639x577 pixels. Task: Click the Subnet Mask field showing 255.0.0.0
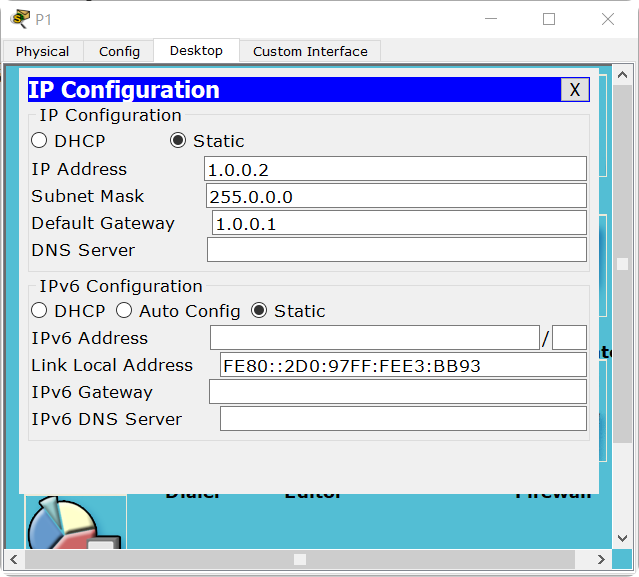click(396, 196)
